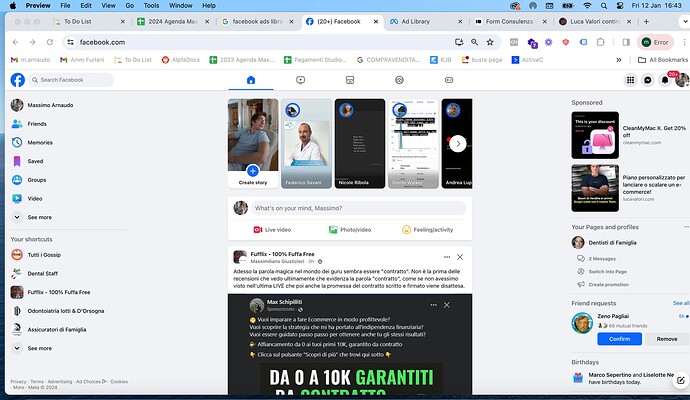This screenshot has height=400, width=690.
Task: Open the Gaming tab icon
Action: [x=449, y=80]
